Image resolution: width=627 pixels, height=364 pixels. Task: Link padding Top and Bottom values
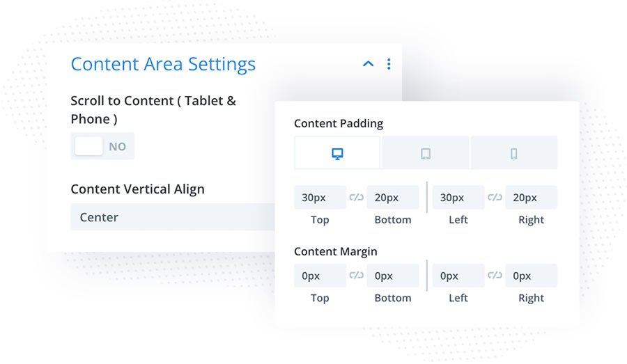tap(356, 198)
